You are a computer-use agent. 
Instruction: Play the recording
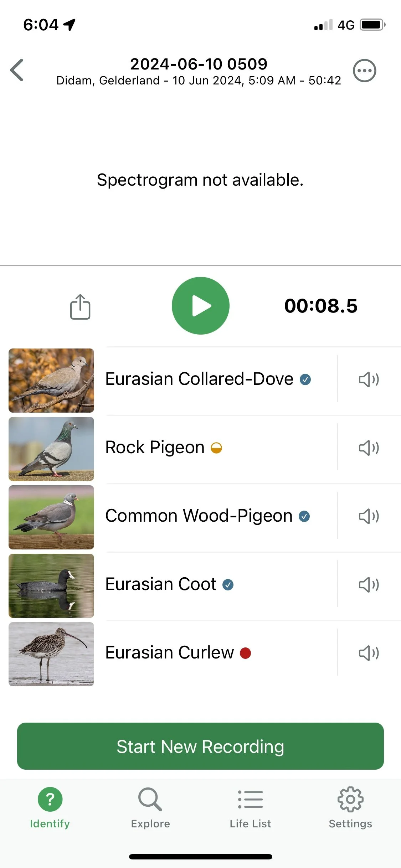(x=201, y=306)
